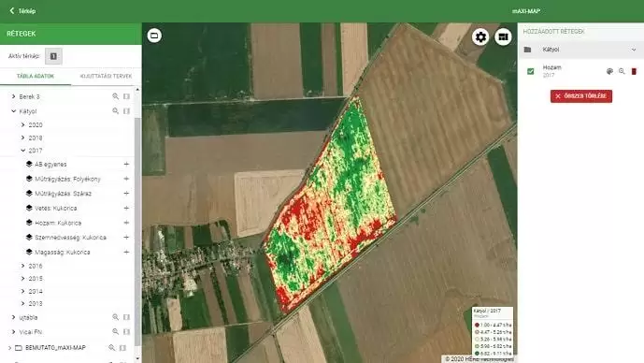Expand the BEMUTATO_mAXI-MAP folder

tap(10, 348)
